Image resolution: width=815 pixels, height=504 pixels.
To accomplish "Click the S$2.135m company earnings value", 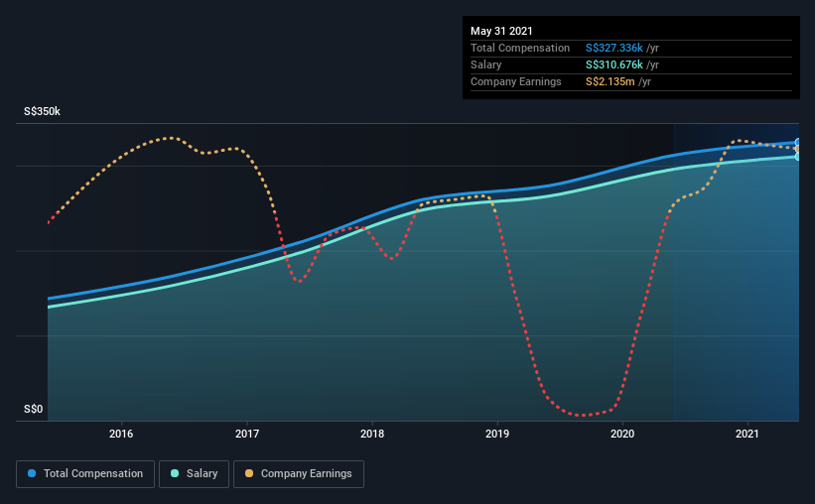I will click(610, 81).
